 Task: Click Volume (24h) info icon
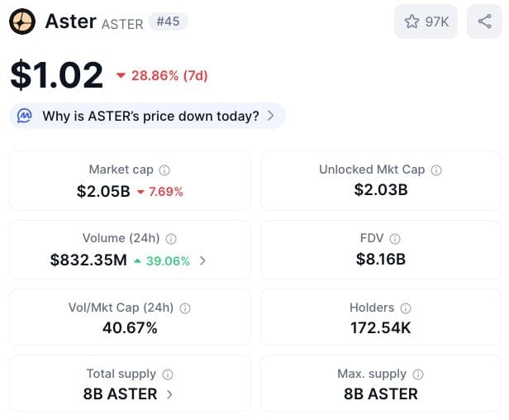(x=171, y=239)
